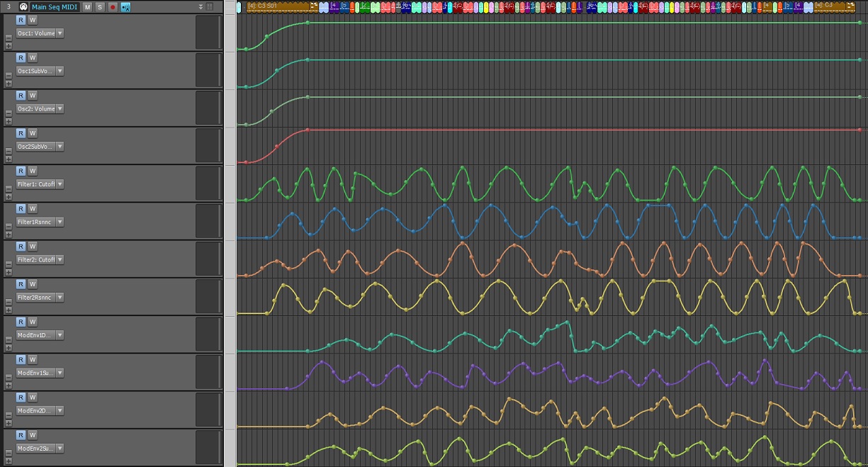868x467 pixels.
Task: Add a lane below Filter1Rsnnc with plus
Action: coord(9,234)
